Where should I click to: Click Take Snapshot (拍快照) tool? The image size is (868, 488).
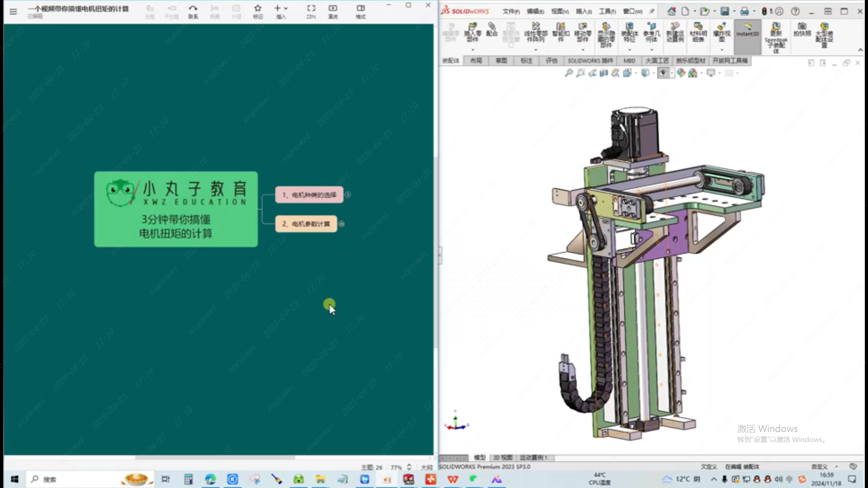pyautogui.click(x=802, y=30)
